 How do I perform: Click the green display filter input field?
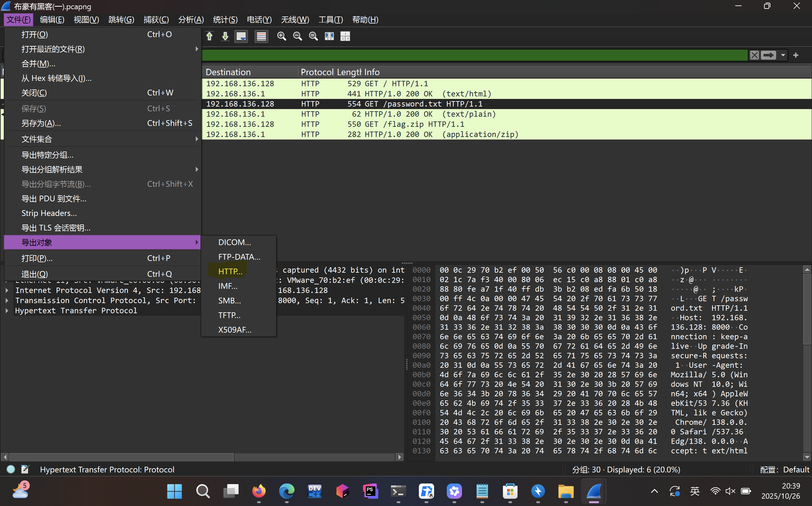click(475, 55)
